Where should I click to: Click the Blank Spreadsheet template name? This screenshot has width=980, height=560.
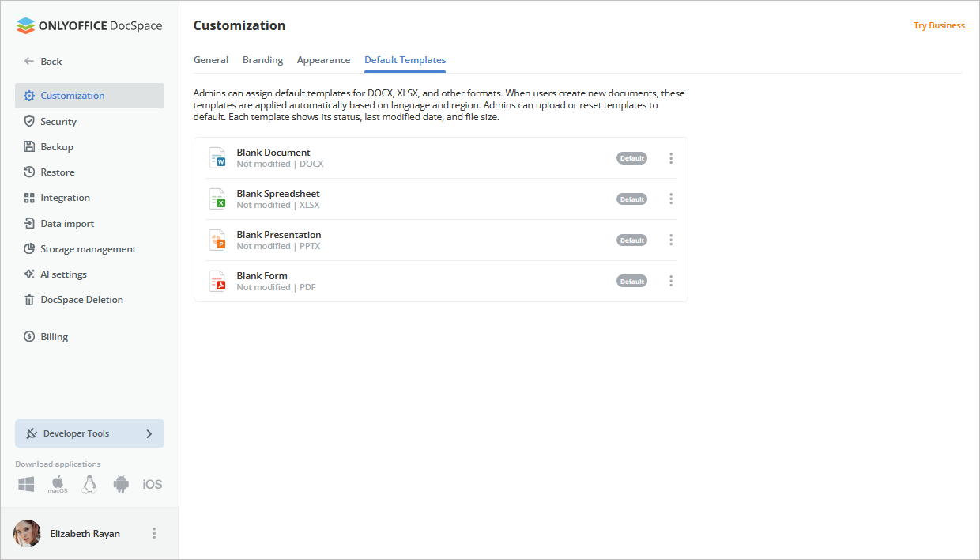click(x=278, y=193)
